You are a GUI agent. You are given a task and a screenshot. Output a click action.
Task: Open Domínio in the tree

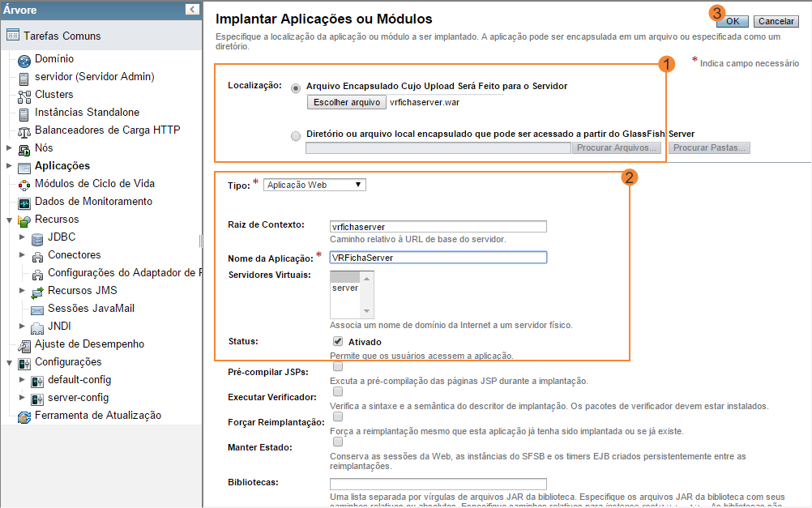54,59
